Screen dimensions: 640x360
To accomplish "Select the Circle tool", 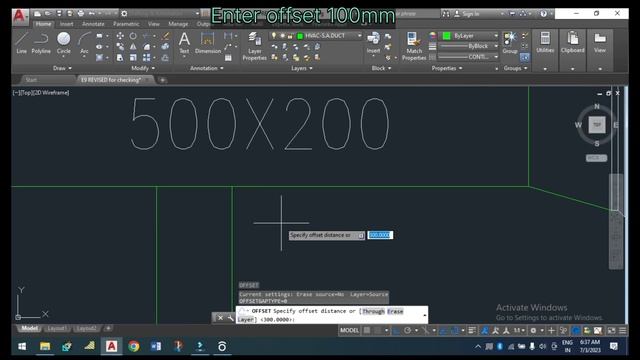I will 64,43.
